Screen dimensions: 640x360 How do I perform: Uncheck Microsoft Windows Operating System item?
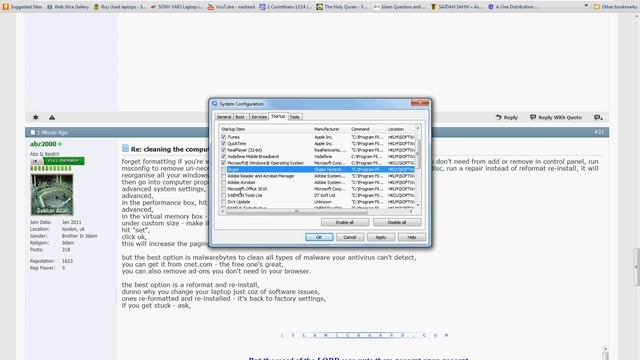(x=223, y=163)
